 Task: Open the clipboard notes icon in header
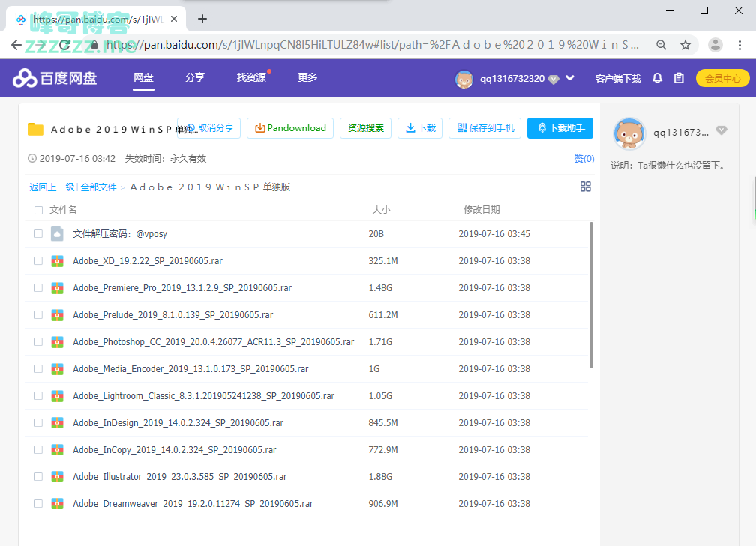click(x=679, y=78)
